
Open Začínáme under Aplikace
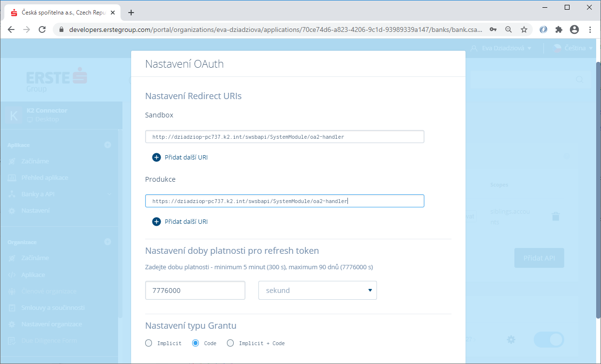point(35,161)
